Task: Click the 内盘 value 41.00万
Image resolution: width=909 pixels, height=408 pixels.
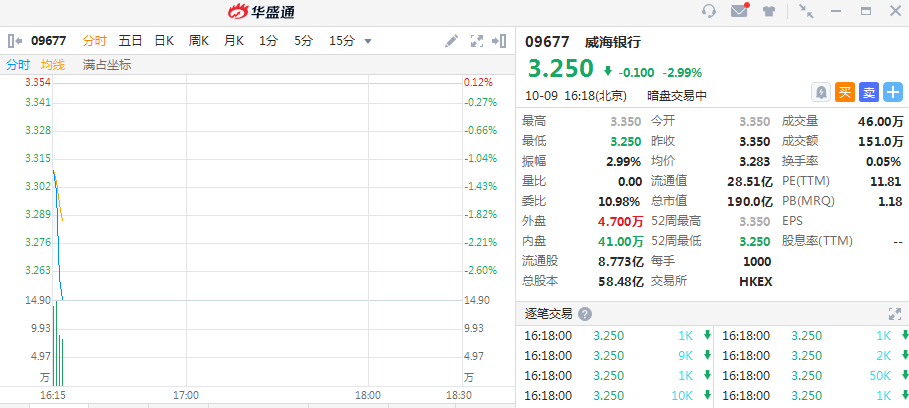Action: point(620,242)
